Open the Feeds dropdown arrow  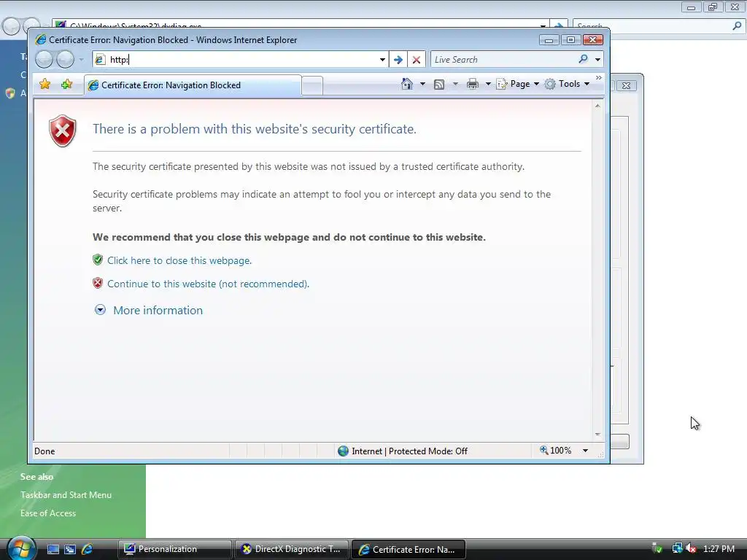(455, 85)
